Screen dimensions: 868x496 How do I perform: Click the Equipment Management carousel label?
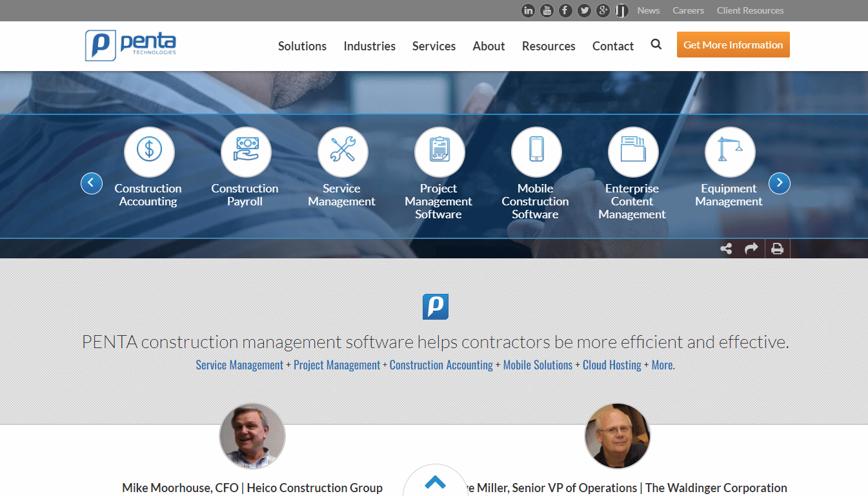tap(729, 195)
